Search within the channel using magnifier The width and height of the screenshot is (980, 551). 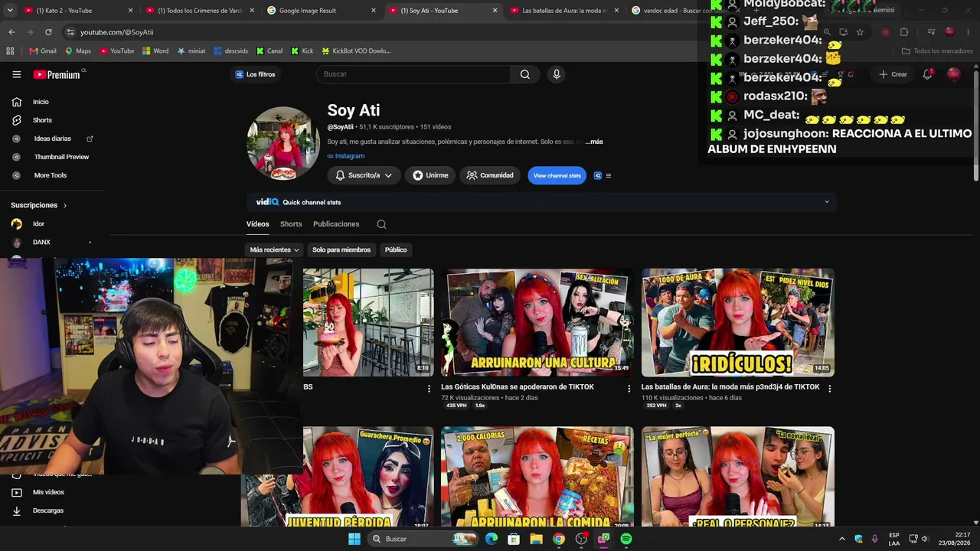tap(381, 224)
